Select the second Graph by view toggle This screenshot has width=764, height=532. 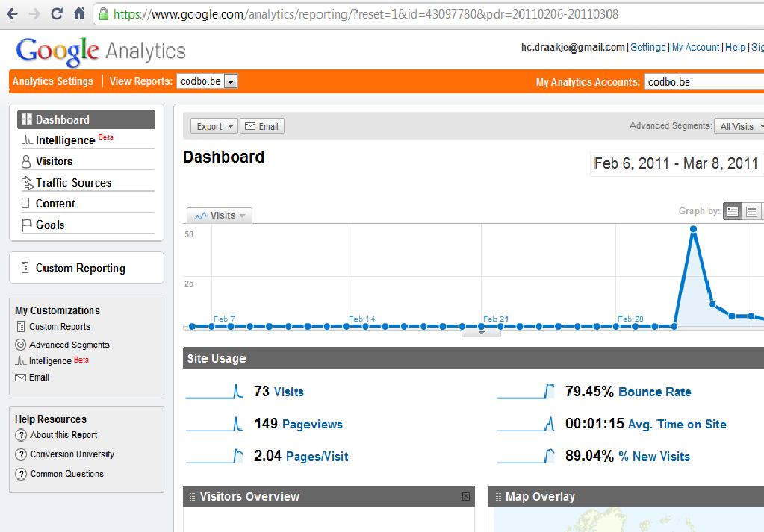coord(751,211)
